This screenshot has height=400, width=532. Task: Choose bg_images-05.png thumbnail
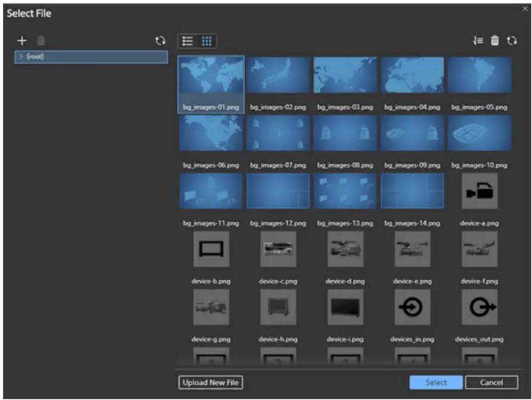[x=480, y=75]
